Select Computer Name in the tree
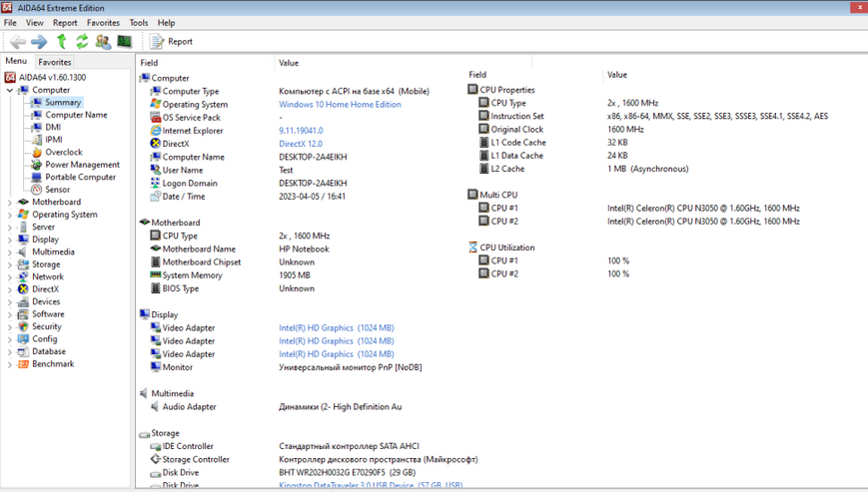 coord(76,115)
